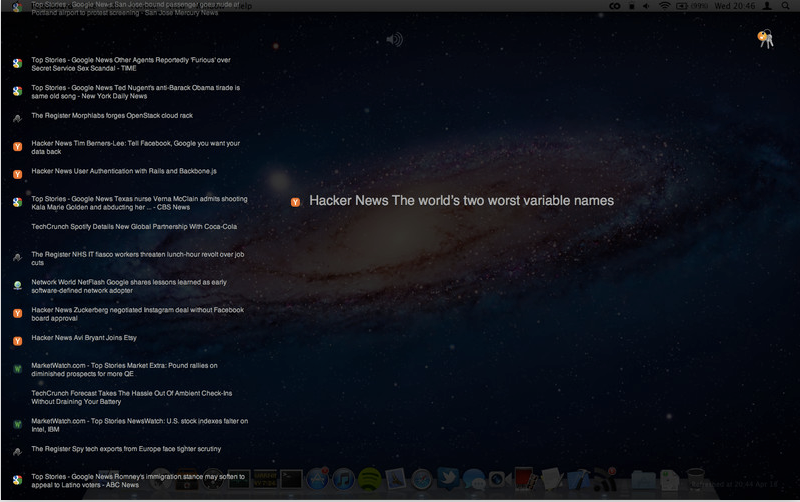Open the TechCrunch Spotify Coca-Cola partnership story
Image resolution: width=800 pixels, height=502 pixels.
pyautogui.click(x=134, y=227)
